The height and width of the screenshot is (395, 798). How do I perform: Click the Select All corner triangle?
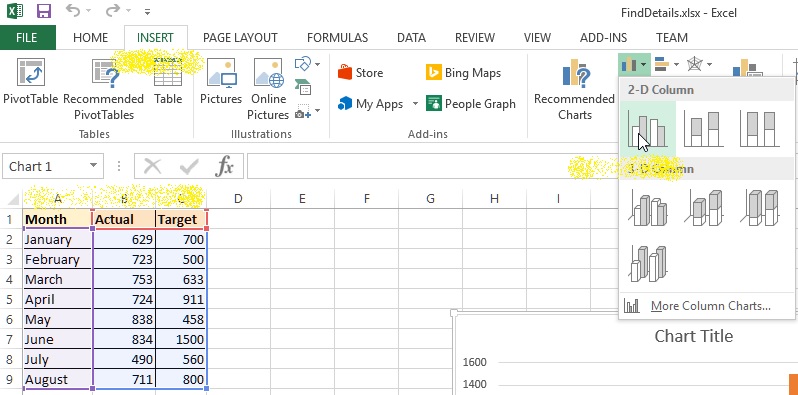tap(12, 199)
